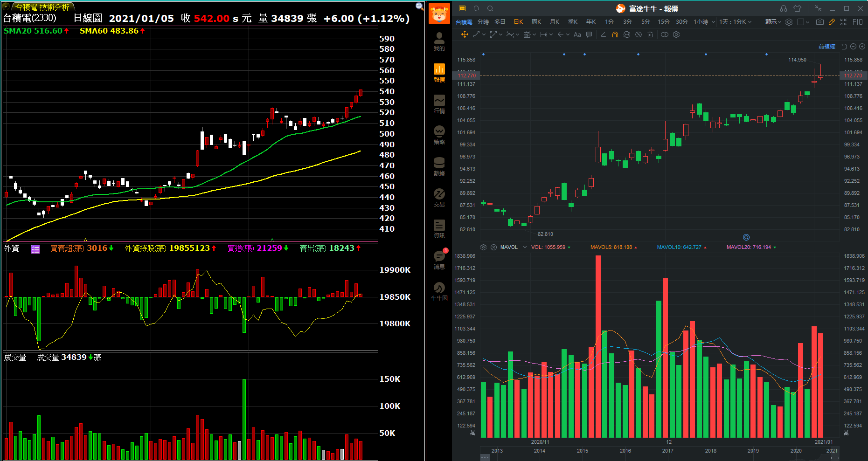Image resolution: width=868 pixels, height=461 pixels.
Task: Expand wave tool dropdown arrow
Action: [x=518, y=34]
